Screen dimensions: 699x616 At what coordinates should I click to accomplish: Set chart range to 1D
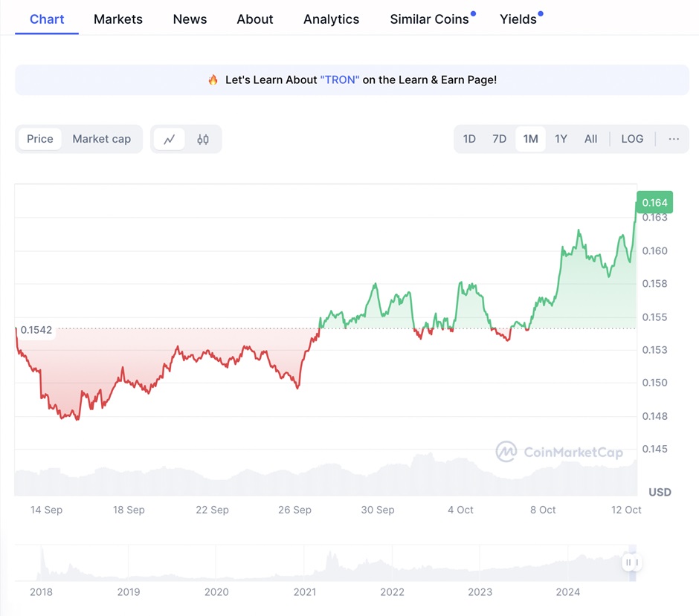(x=469, y=139)
